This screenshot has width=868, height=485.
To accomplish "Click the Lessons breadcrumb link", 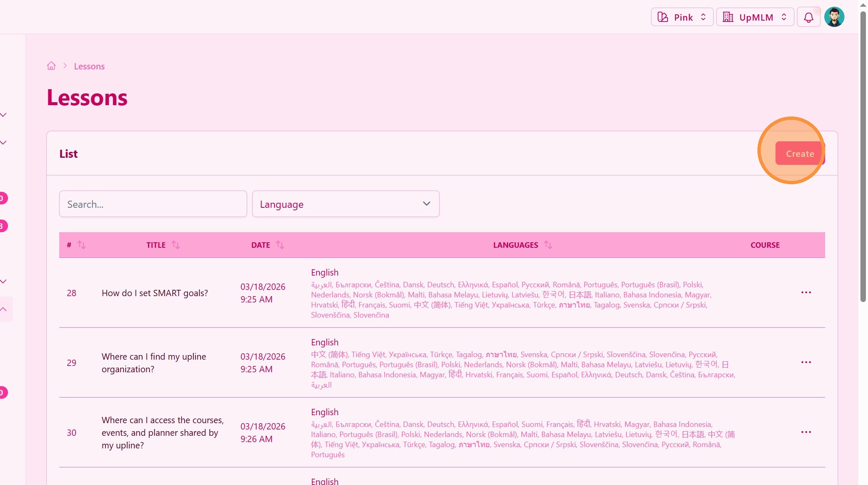I will (x=89, y=66).
